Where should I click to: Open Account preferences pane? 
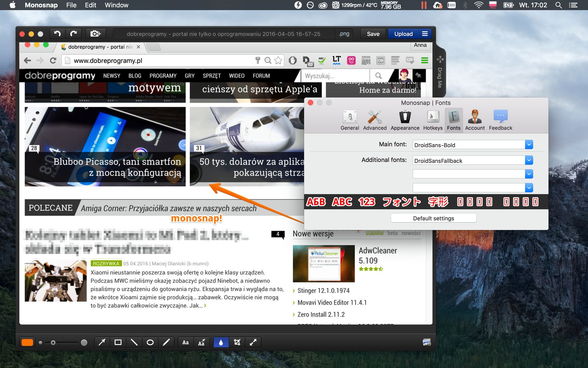click(475, 120)
